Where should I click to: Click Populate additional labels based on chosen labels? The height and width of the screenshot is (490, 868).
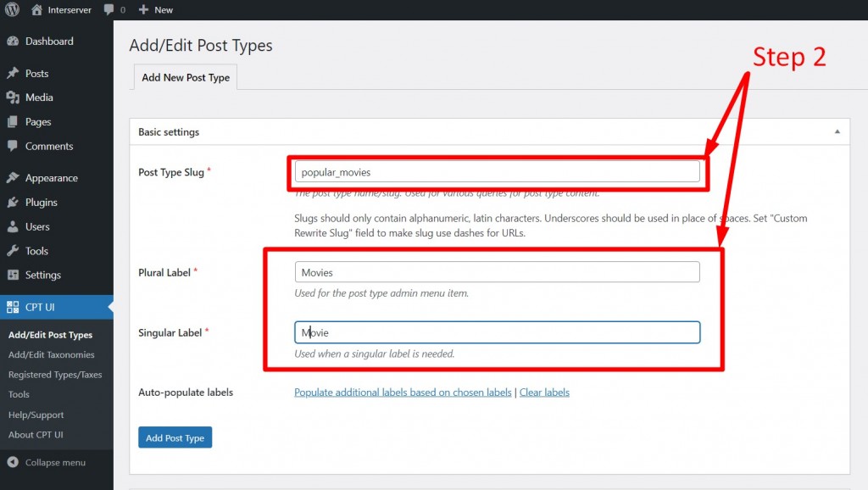[x=403, y=392]
